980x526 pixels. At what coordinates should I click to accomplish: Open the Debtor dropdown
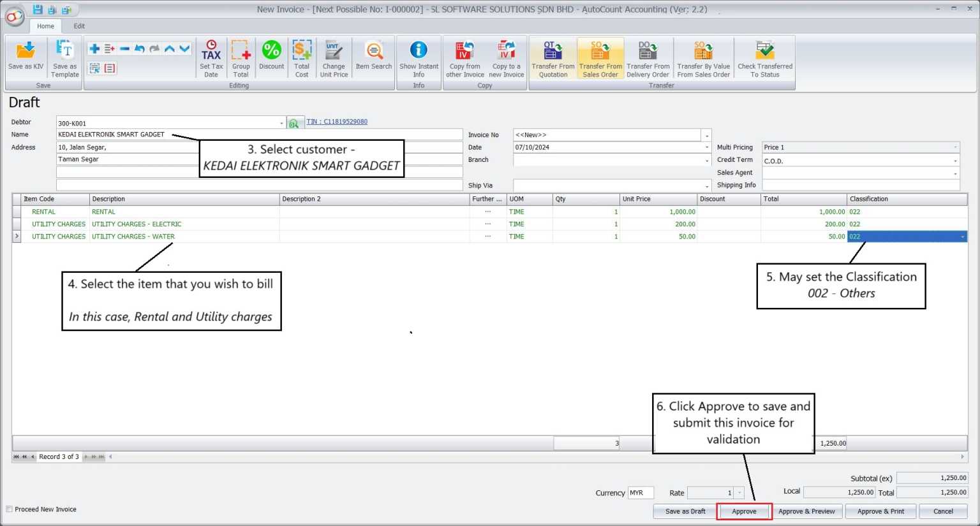pyautogui.click(x=281, y=123)
